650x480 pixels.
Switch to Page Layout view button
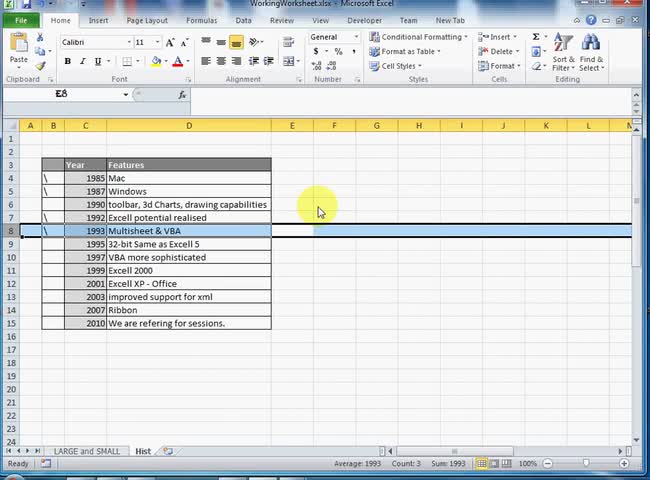[494, 463]
